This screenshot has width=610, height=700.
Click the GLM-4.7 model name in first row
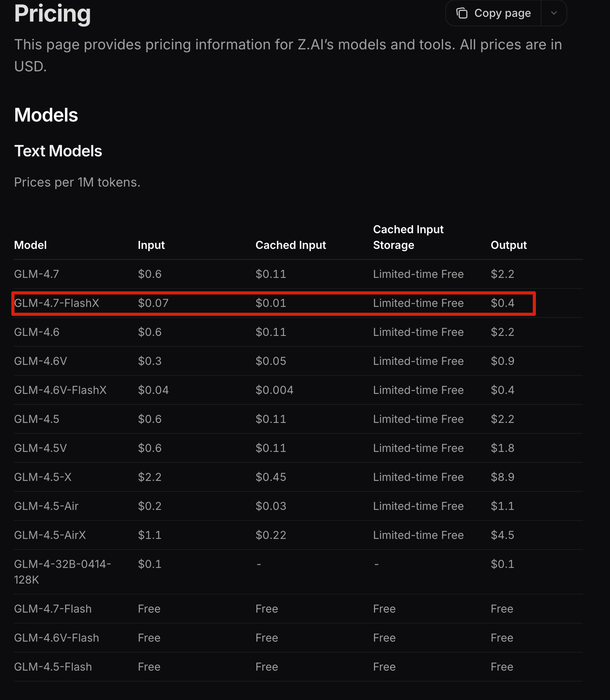36,274
